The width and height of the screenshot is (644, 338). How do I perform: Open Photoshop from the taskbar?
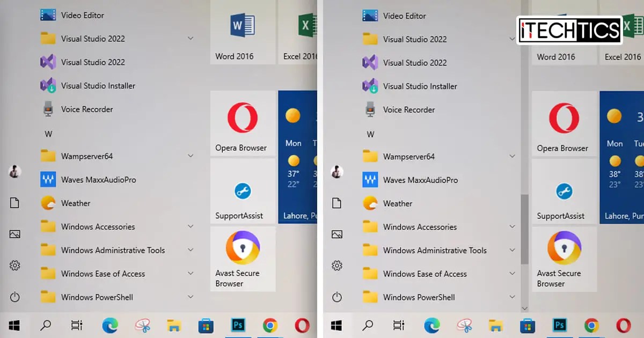click(x=238, y=325)
